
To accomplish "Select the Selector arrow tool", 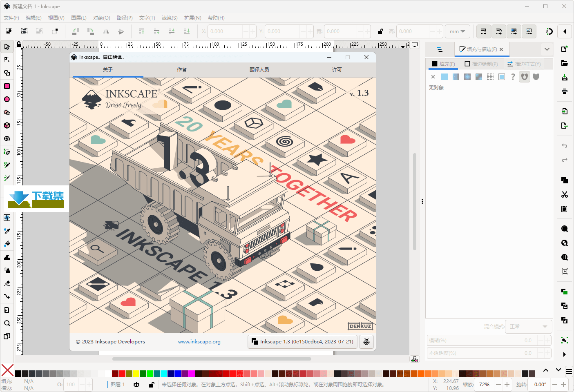I will tap(7, 47).
